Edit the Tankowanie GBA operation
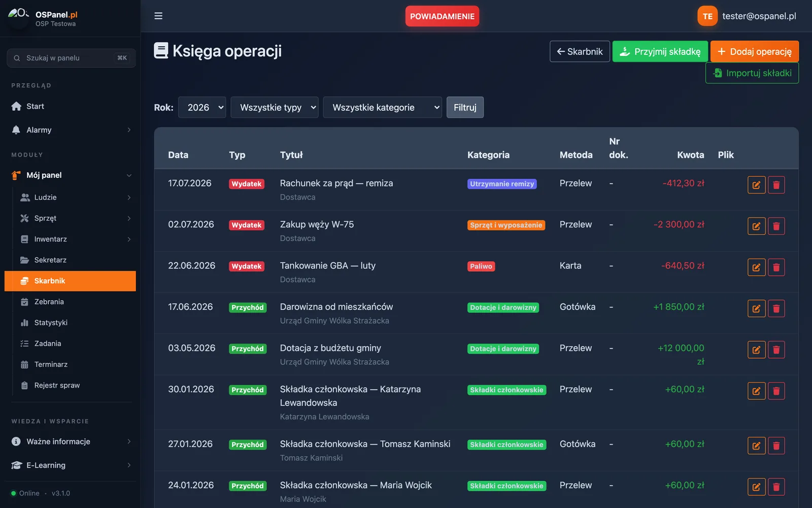Screen dimensions: 812x508 [756, 267]
